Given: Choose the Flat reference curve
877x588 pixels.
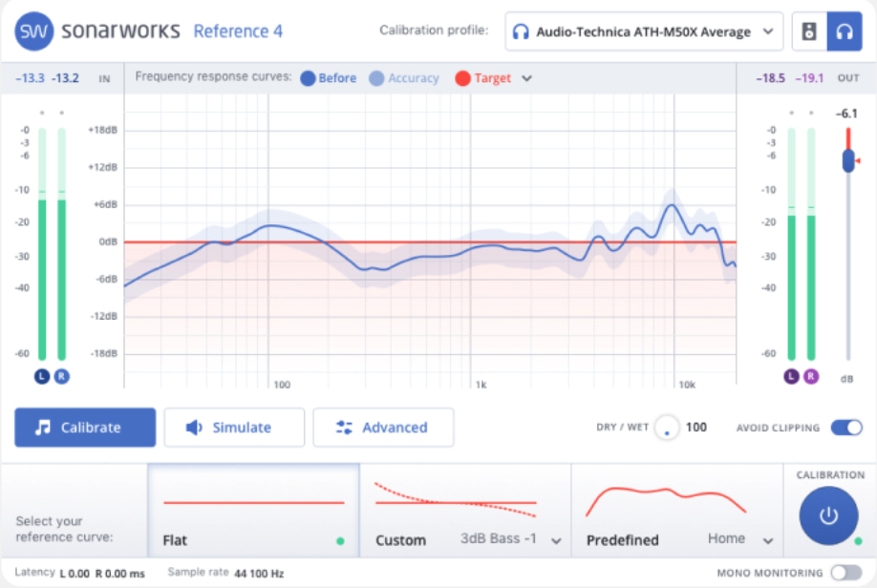Looking at the screenshot, I should pyautogui.click(x=253, y=511).
